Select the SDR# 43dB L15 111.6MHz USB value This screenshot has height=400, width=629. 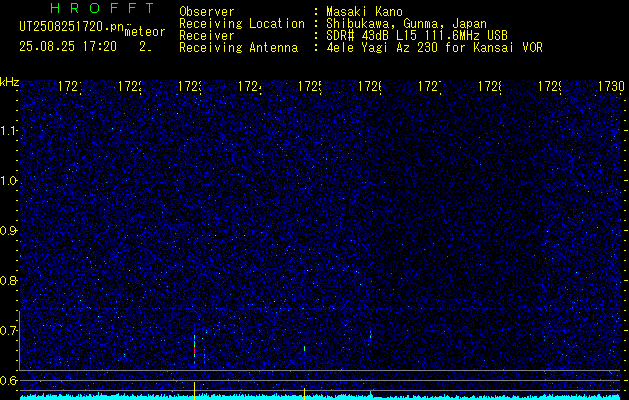[417, 36]
